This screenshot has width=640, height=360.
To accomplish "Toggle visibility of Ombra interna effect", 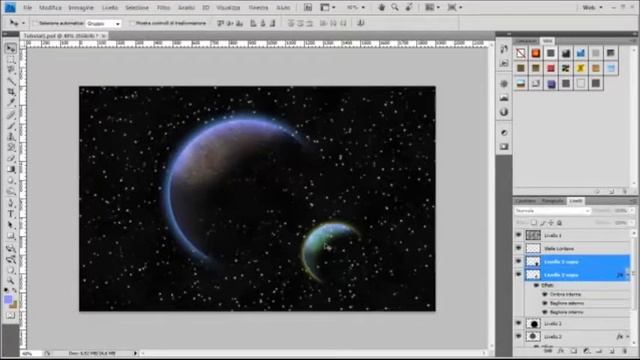I will (544, 294).
